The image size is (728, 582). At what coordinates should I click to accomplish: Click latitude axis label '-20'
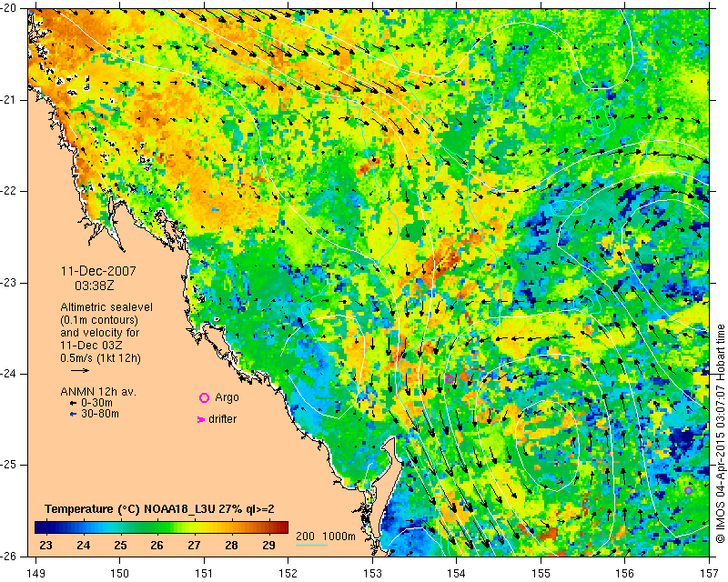pyautogui.click(x=8, y=9)
